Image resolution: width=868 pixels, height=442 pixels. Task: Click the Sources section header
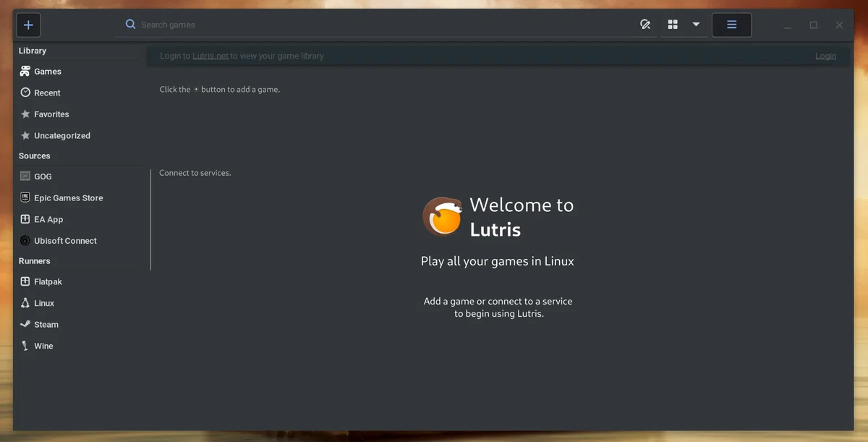[x=35, y=156]
